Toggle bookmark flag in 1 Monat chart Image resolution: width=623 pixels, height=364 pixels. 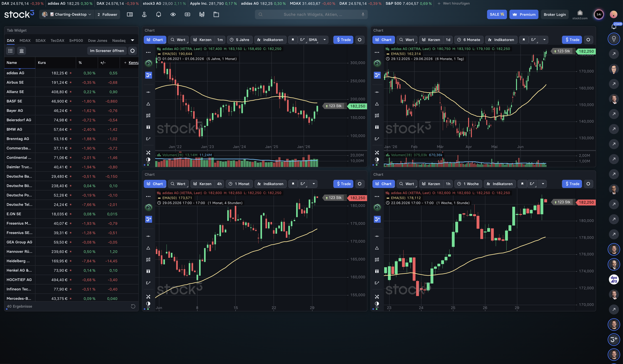pos(293,184)
